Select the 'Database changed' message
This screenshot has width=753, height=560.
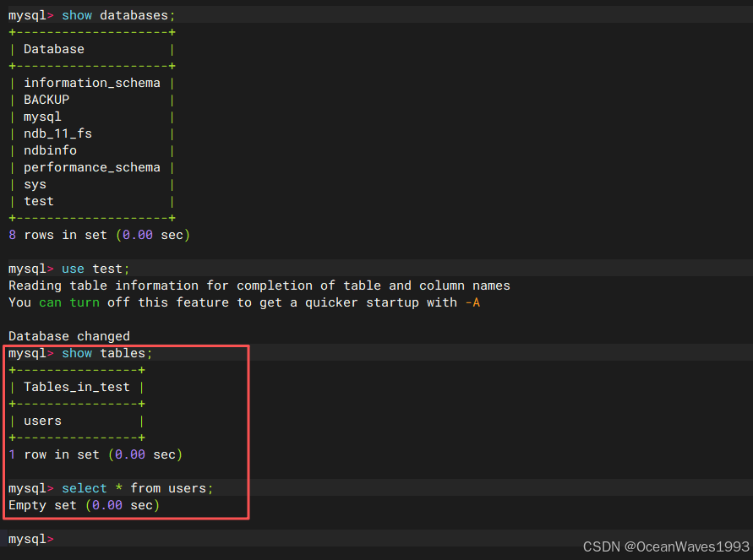[x=69, y=336]
